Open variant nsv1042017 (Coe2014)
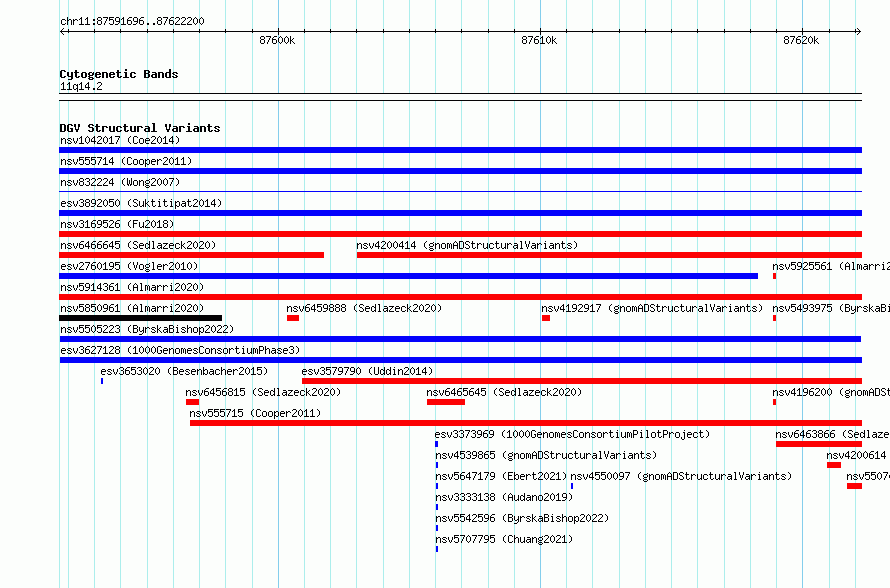Screen dimensions: 890x588 tap(460, 150)
